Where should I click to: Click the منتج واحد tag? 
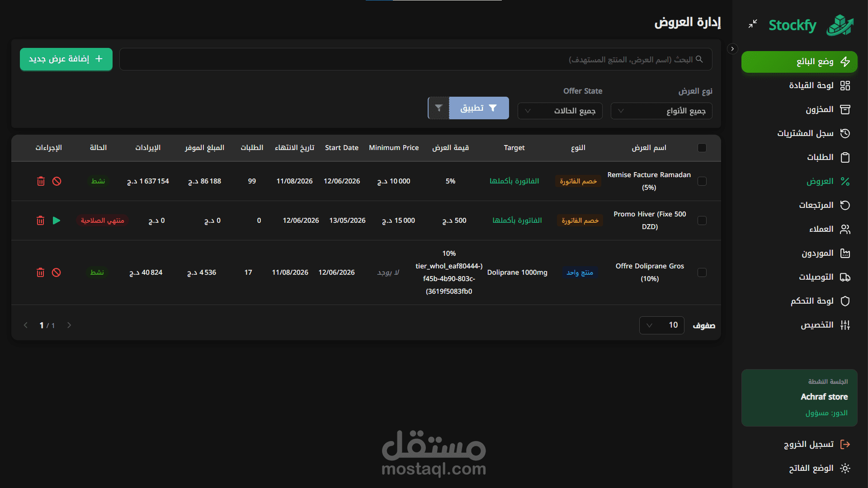coord(580,272)
